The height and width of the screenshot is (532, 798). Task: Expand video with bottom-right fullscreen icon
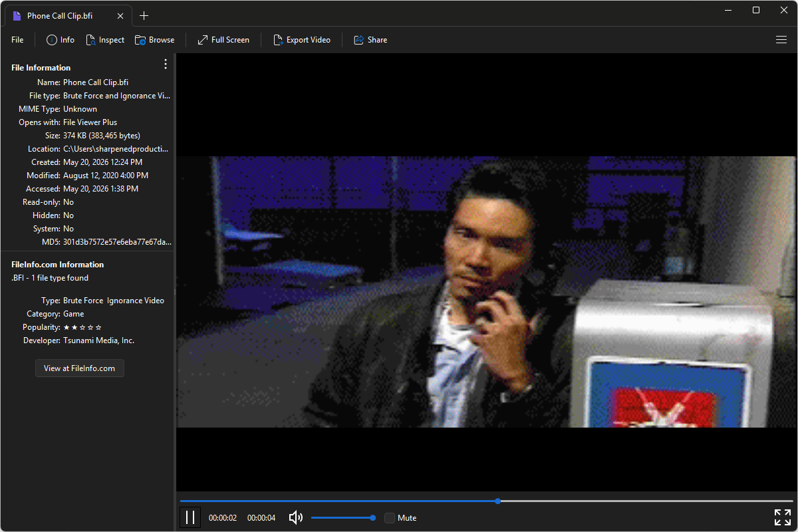pos(782,517)
